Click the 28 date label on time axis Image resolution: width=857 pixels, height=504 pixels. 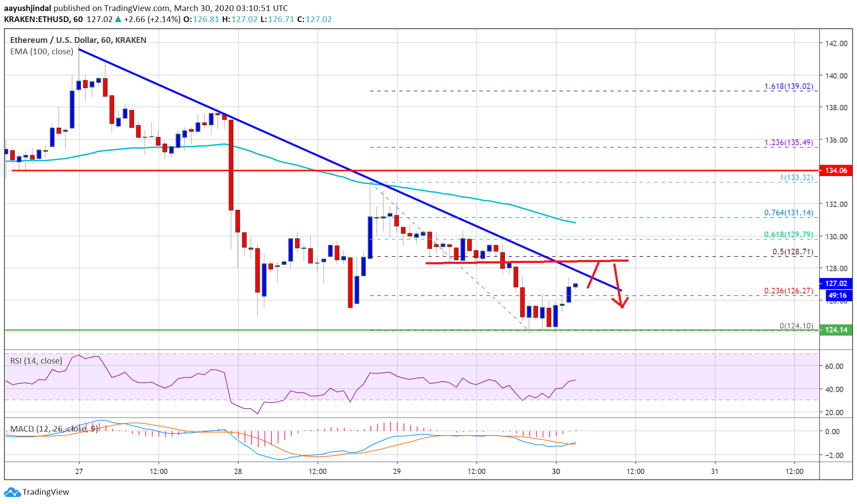pos(238,471)
